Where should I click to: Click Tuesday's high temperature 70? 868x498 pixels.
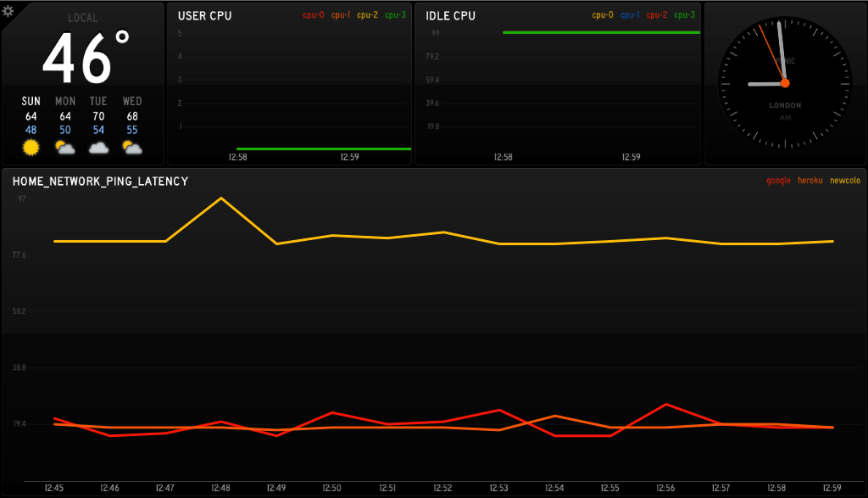coord(98,116)
